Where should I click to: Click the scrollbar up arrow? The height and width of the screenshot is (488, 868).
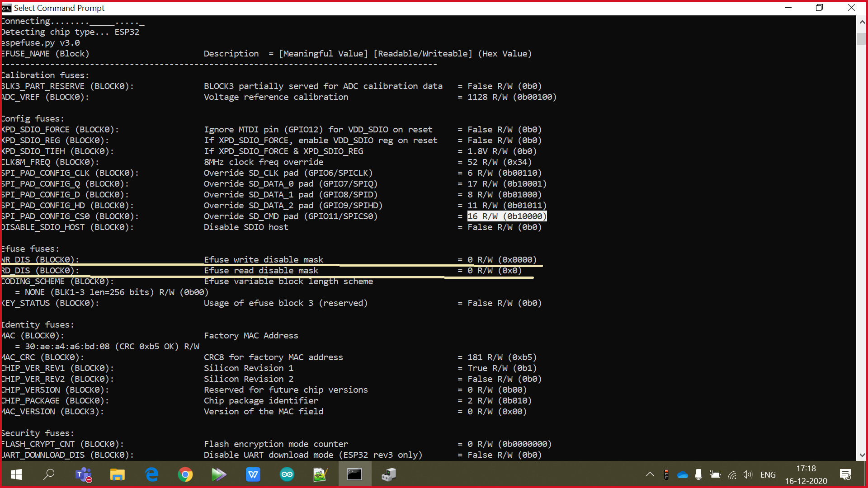pyautogui.click(x=862, y=21)
